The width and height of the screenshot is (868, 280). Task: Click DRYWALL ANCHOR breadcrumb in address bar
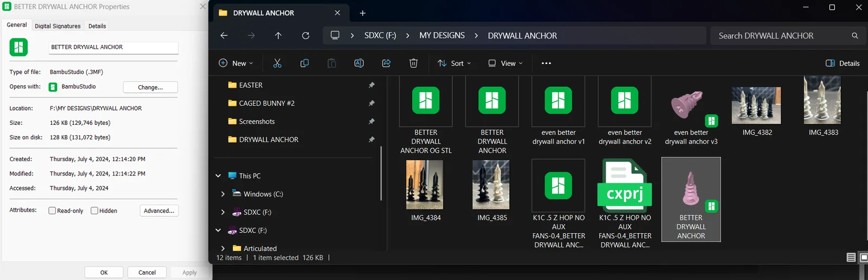pyautogui.click(x=522, y=35)
